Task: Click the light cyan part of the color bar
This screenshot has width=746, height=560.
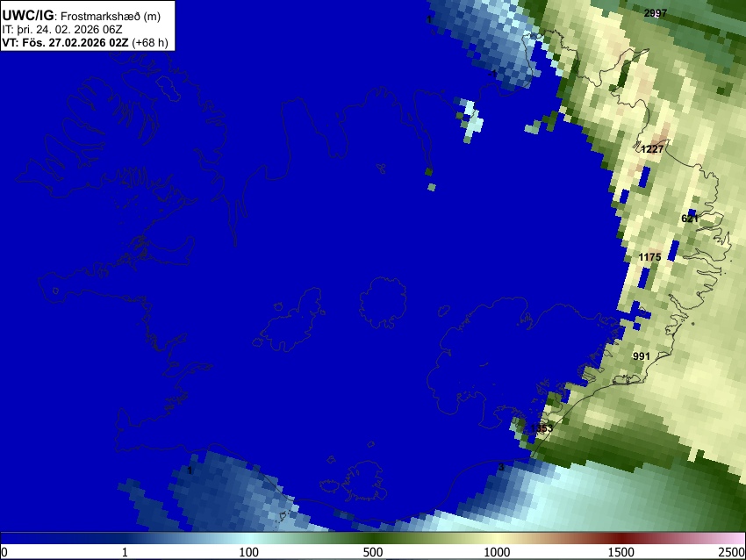Action: [x=248, y=539]
